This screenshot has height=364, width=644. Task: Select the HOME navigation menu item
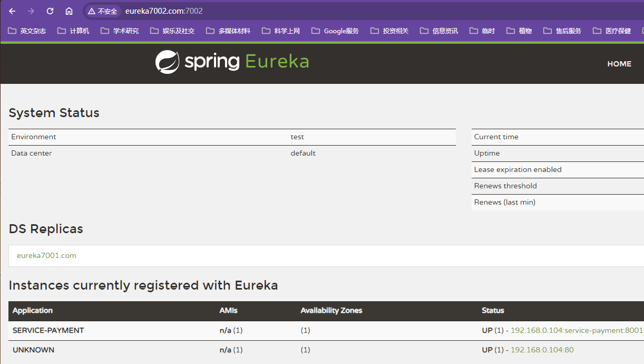click(x=619, y=64)
